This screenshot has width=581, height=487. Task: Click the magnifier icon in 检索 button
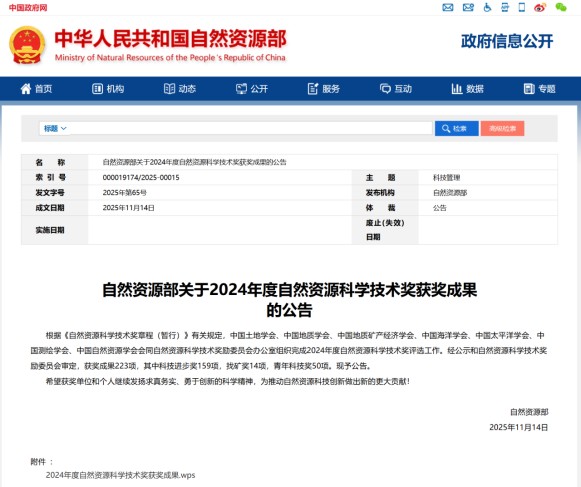[x=446, y=128]
